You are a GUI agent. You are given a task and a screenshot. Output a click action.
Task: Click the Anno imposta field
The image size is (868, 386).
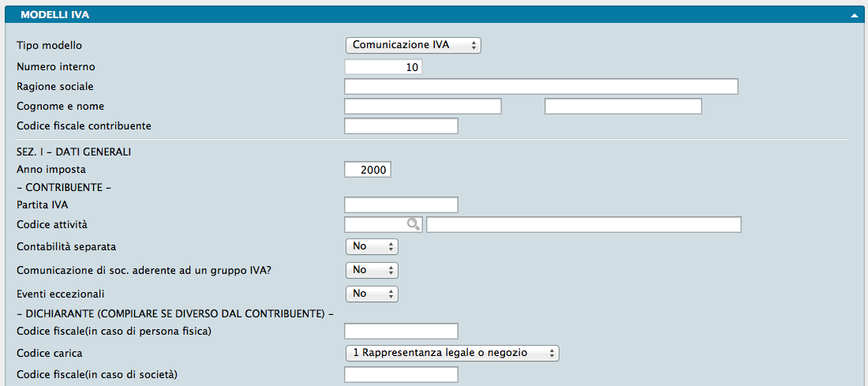(x=368, y=169)
